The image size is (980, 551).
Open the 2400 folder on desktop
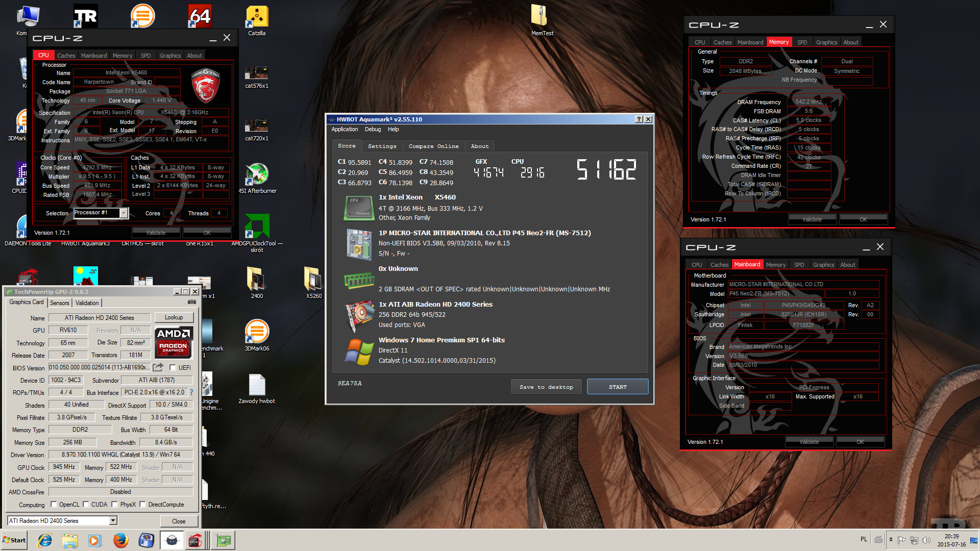pyautogui.click(x=257, y=283)
